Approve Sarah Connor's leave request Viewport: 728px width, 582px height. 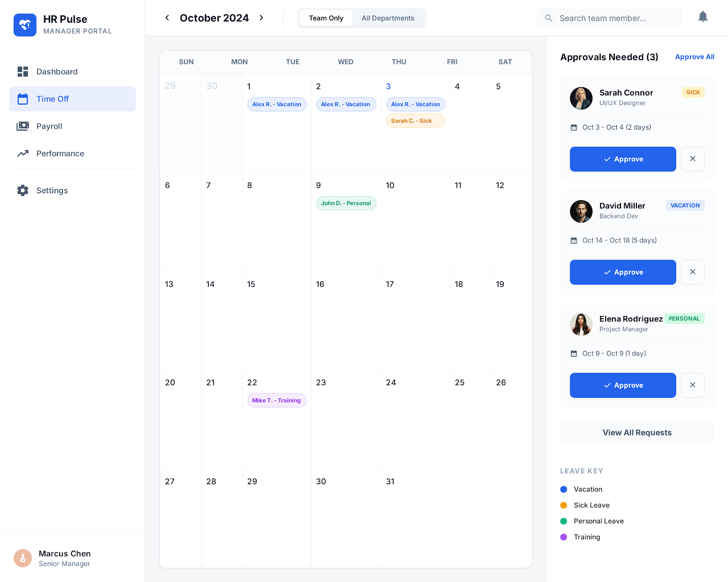tap(623, 159)
